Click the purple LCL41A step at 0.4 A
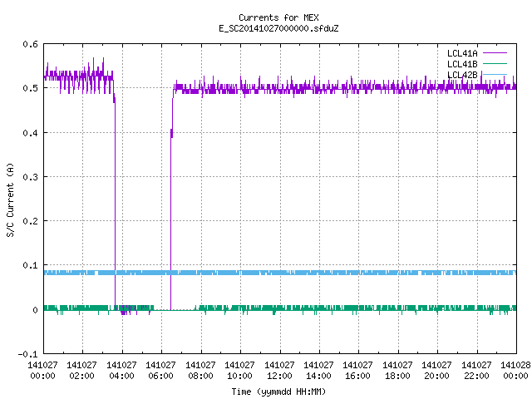Screen dimensions: 532x399 click(172, 133)
